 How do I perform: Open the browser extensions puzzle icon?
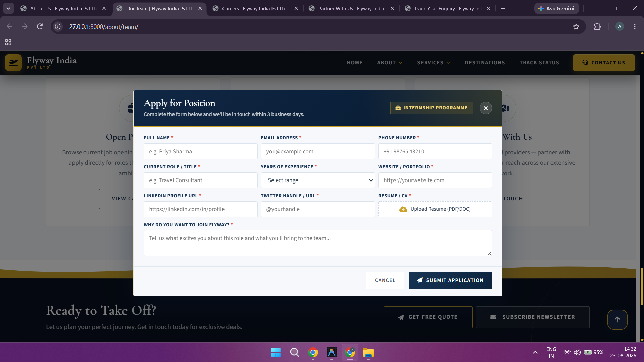[597, 27]
